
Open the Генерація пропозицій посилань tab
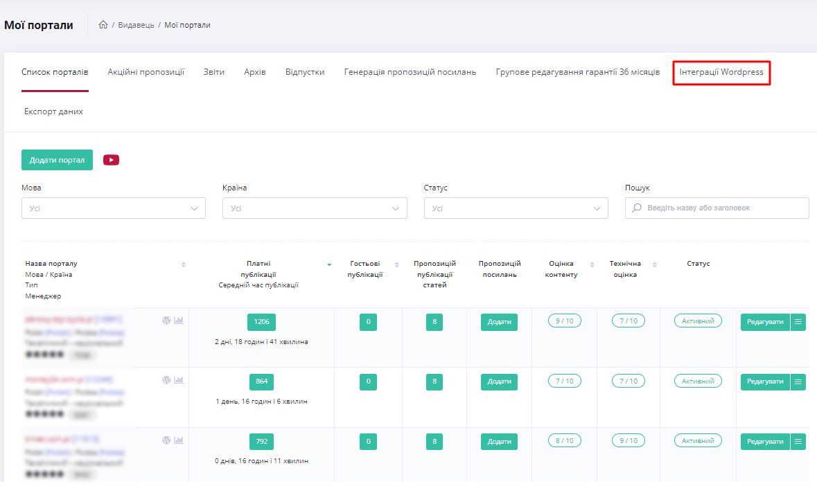coord(410,72)
